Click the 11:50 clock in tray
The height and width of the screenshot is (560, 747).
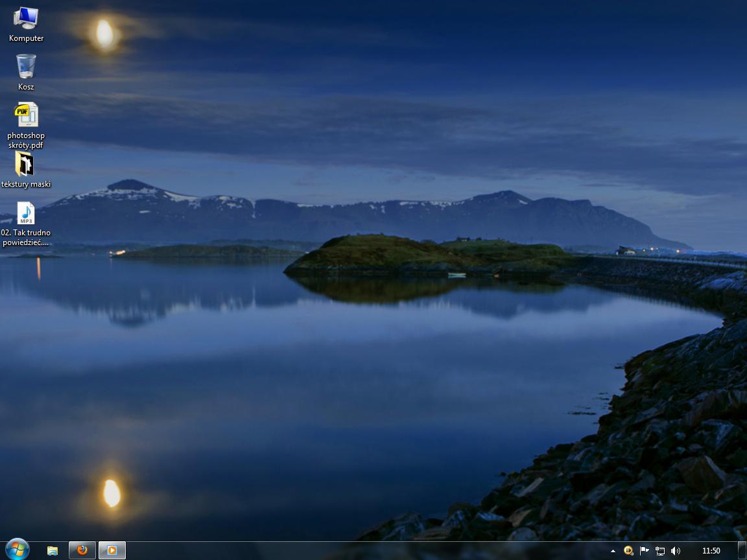click(x=711, y=550)
